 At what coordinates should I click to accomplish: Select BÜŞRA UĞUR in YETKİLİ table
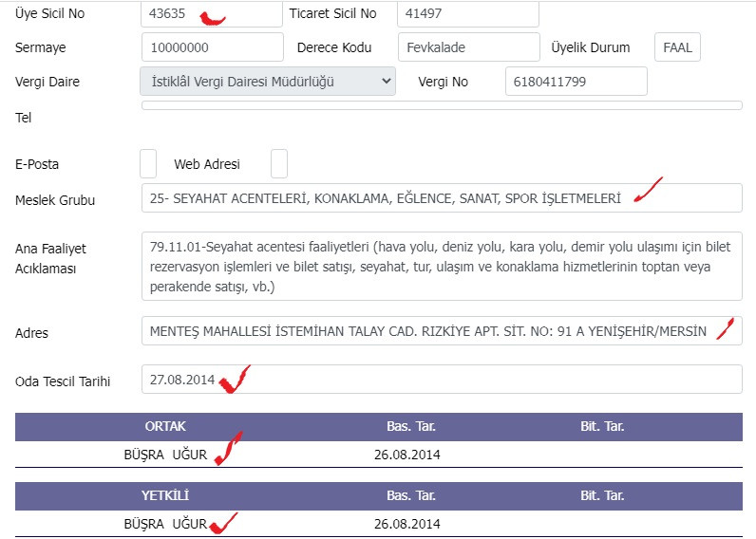[165, 524]
